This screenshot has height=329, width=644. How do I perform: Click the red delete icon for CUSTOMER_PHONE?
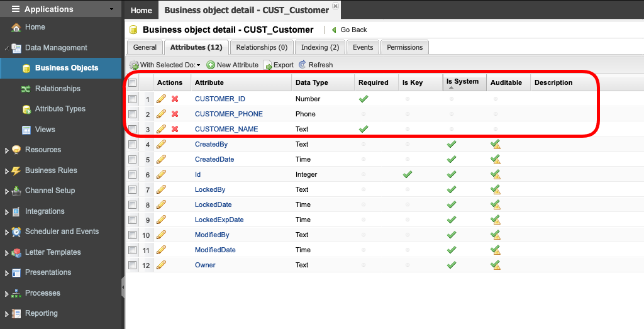[x=175, y=114]
